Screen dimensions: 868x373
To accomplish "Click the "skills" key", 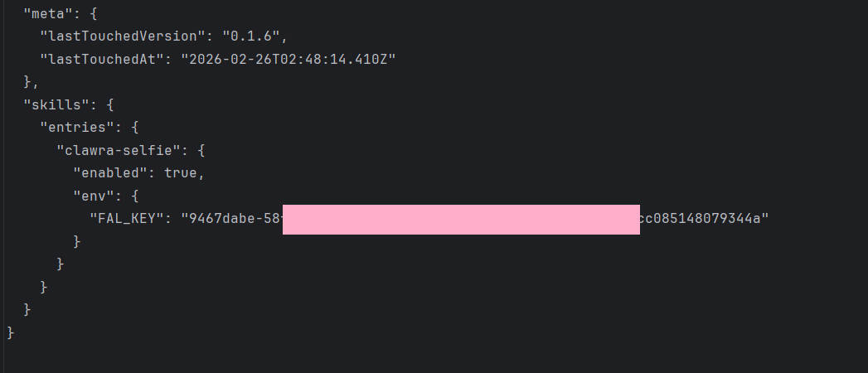I will point(51,104).
